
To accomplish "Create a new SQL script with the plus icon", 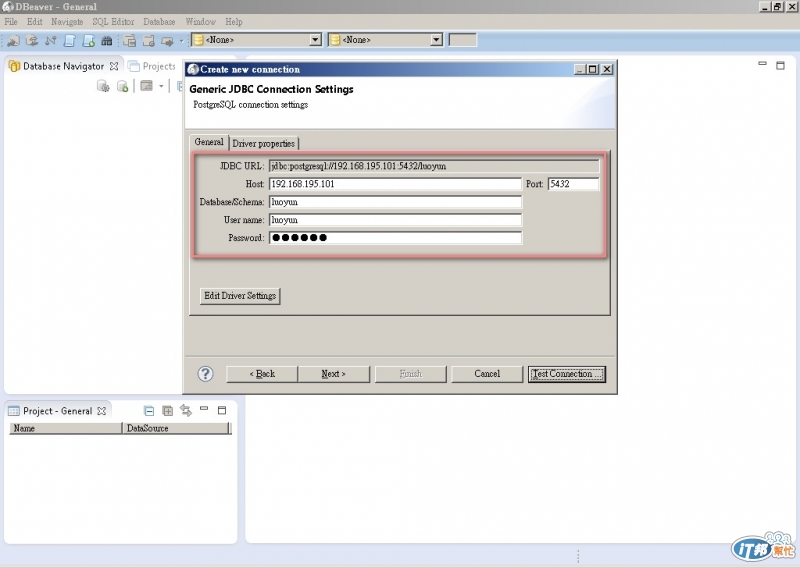I will pyautogui.click(x=88, y=41).
